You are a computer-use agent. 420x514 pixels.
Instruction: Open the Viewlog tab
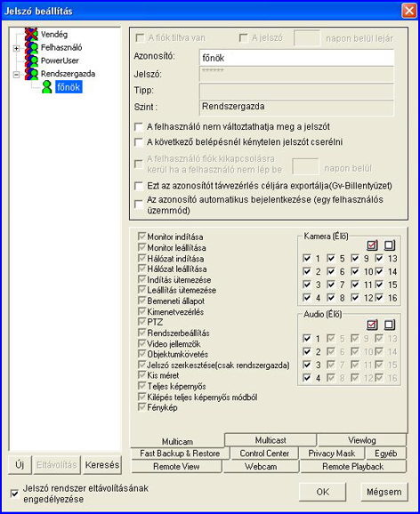pyautogui.click(x=362, y=440)
